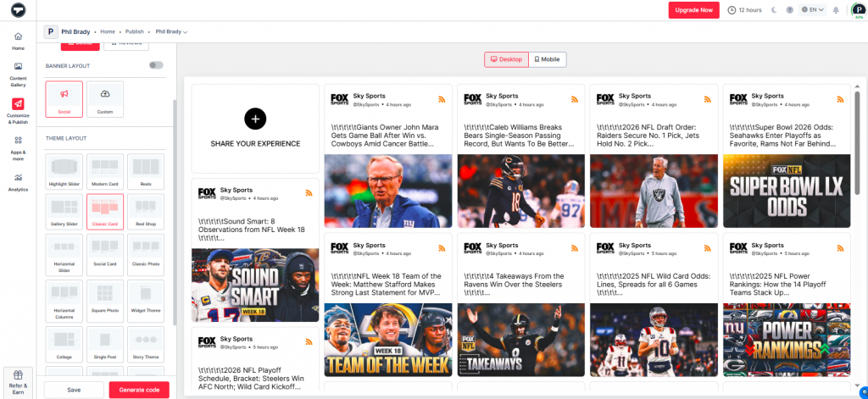Viewport: 868px width, 399px height.
Task: Click RSS icon on Giants Owner John Mara card
Action: point(442,100)
